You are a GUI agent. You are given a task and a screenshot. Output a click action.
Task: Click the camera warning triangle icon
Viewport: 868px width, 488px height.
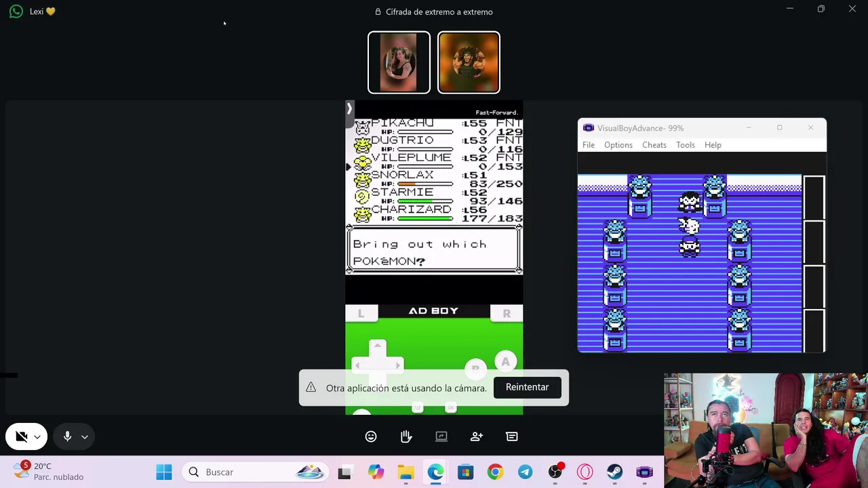pos(311,387)
